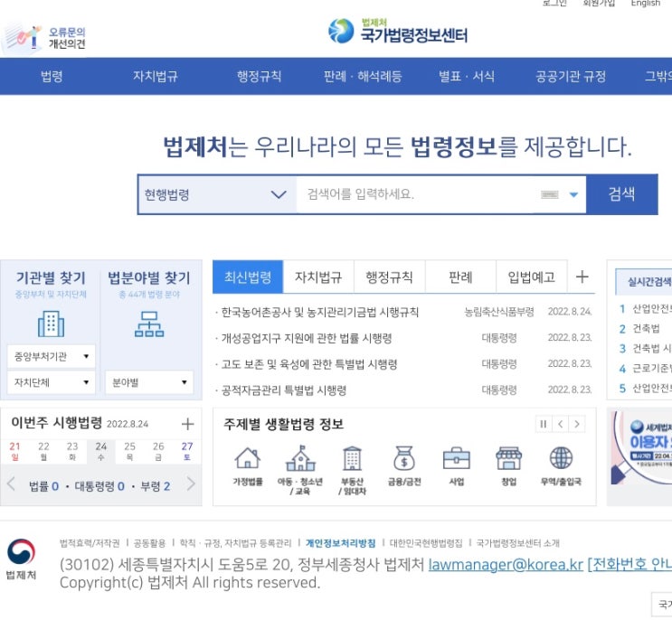Click the building icon under 기관별 찾기
This screenshot has height=620, width=672.
pos(51,324)
